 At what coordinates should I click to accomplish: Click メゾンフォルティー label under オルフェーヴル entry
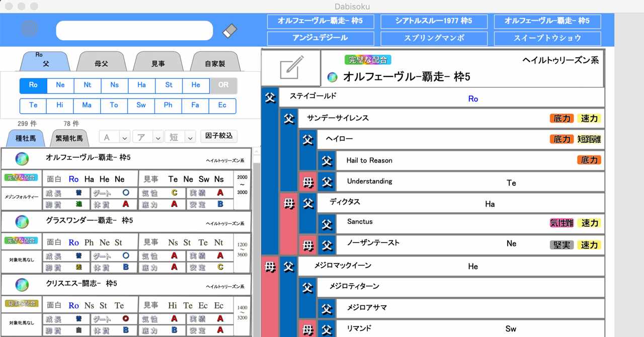point(21,197)
